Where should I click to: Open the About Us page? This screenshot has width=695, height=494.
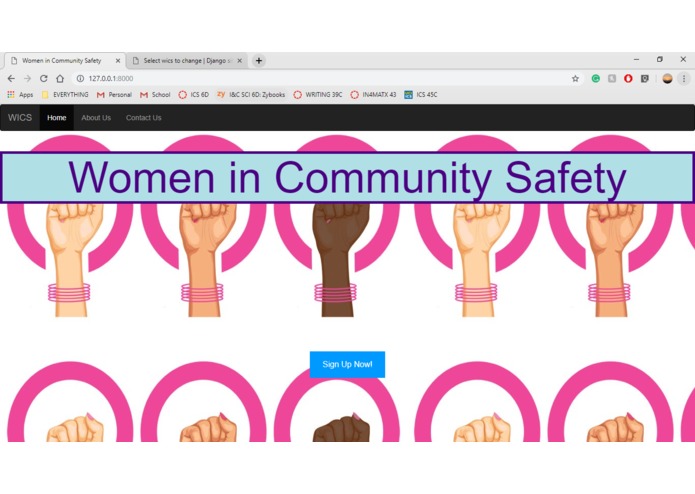(96, 118)
